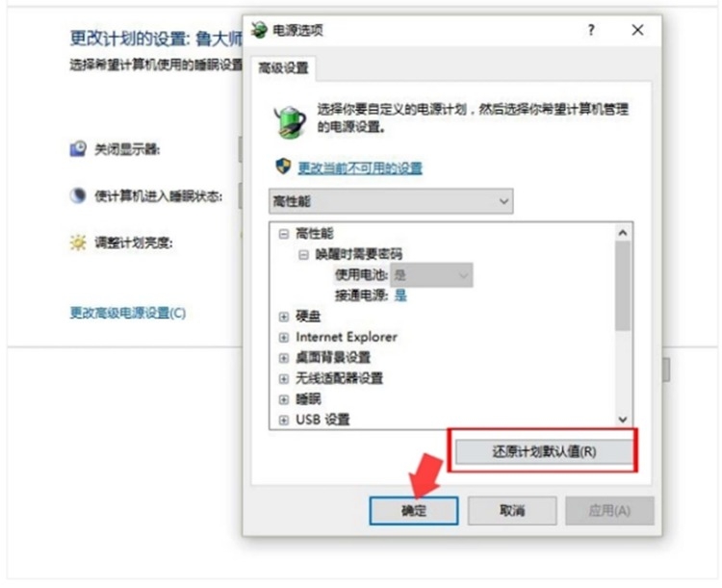
Task: Click the settings list scroll down arrow
Action: point(623,420)
